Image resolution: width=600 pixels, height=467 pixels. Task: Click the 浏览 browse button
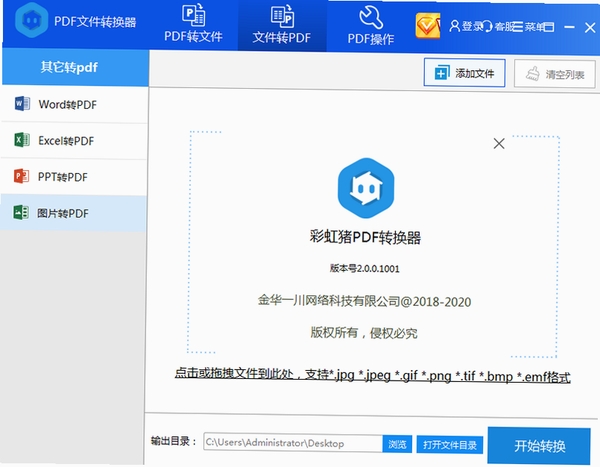(x=397, y=444)
